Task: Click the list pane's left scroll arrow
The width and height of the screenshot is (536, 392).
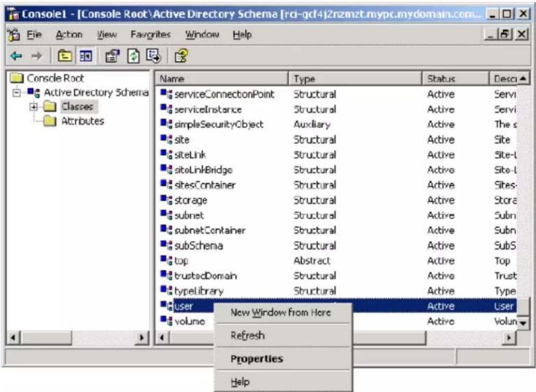Action: coord(162,338)
